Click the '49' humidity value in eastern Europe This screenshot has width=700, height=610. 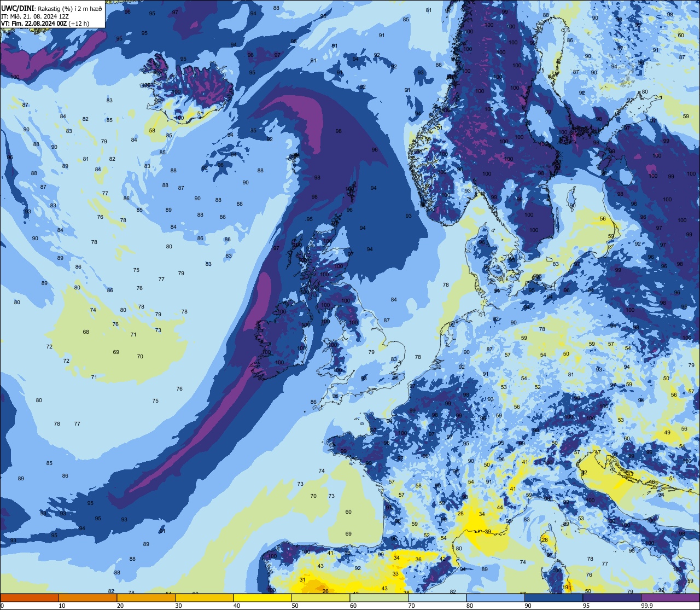pos(667,432)
